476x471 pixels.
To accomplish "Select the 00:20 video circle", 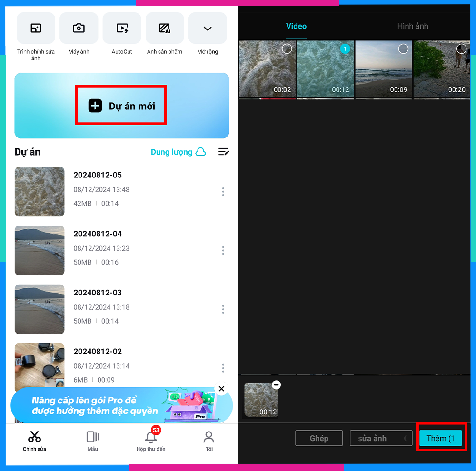I will pos(461,49).
